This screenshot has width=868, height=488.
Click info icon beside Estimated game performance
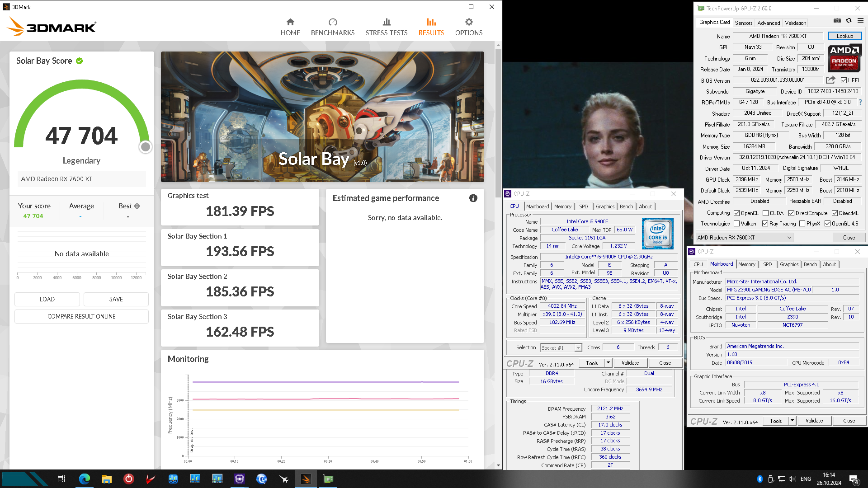point(473,198)
